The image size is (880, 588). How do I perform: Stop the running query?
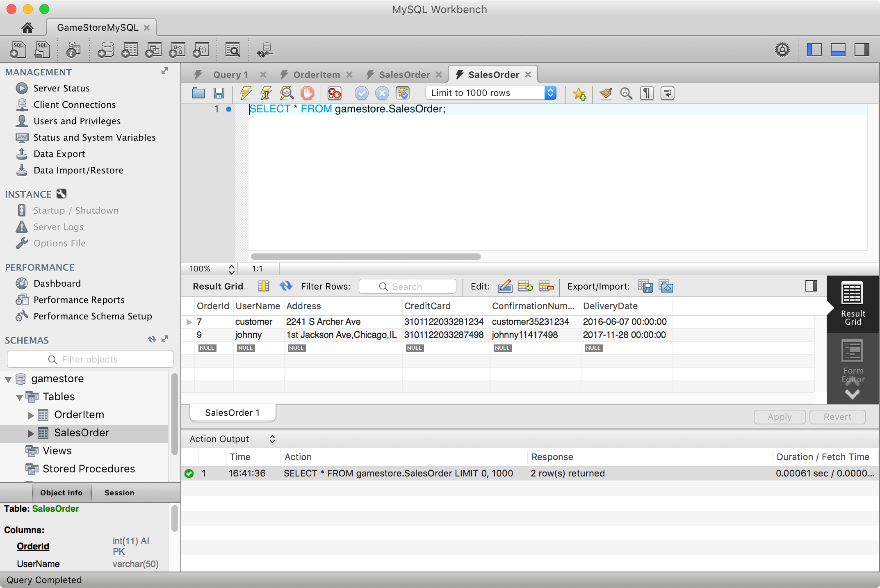[x=307, y=93]
